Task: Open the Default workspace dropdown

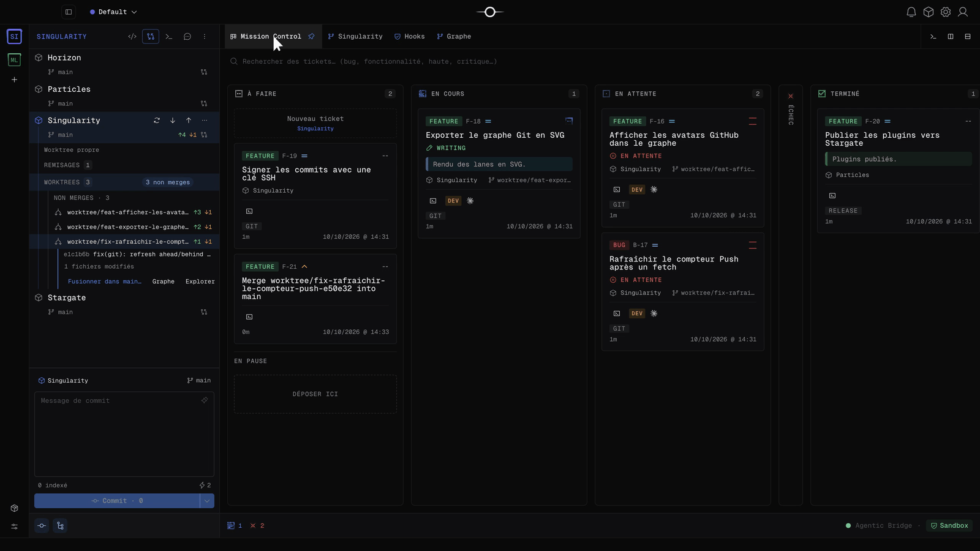Action: [113, 12]
